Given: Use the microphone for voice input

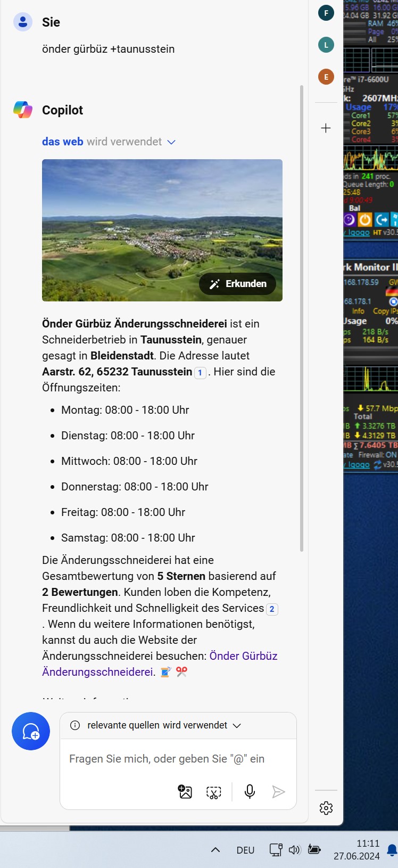Looking at the screenshot, I should coord(250,792).
